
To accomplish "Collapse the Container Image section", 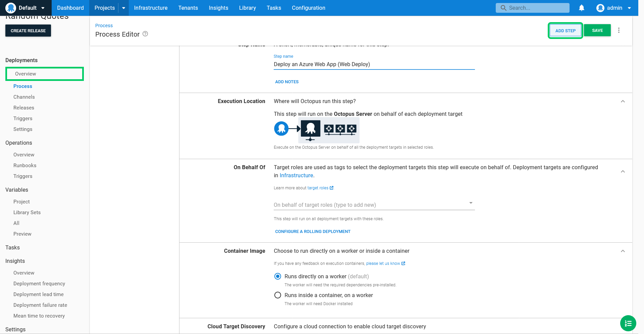I will [623, 251].
